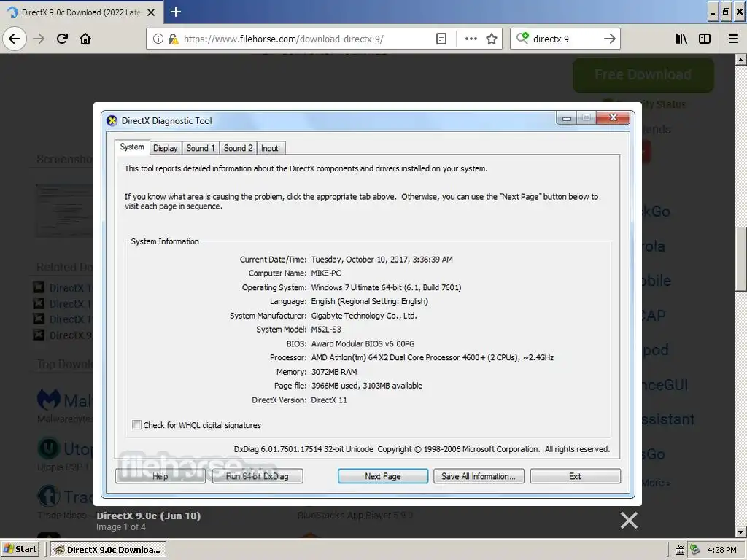Click the Help button in DxDiag
Viewport: 747px width, 560px height.
[x=160, y=476]
